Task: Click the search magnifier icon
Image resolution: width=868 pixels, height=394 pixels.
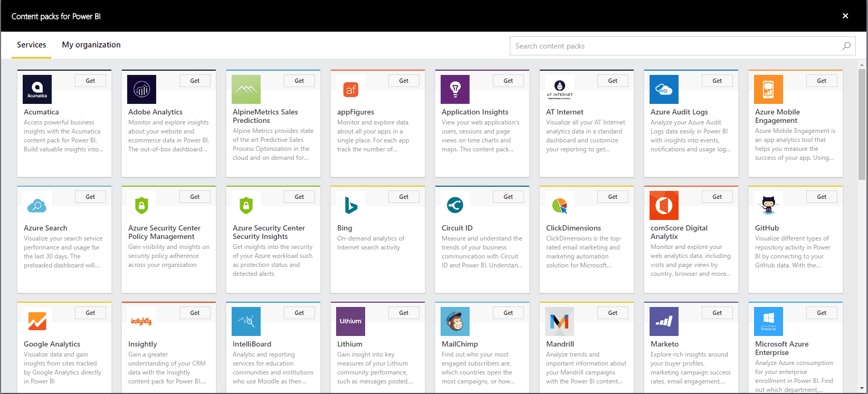Action: (846, 46)
